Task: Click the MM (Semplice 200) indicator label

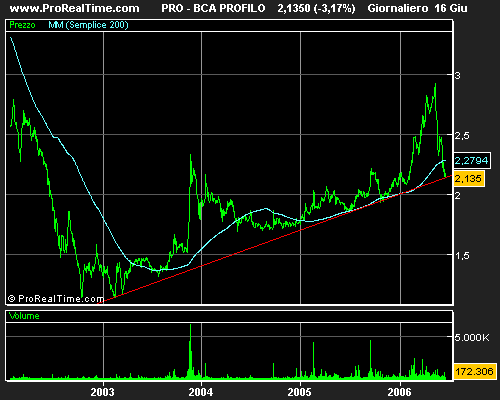Action: (x=88, y=25)
